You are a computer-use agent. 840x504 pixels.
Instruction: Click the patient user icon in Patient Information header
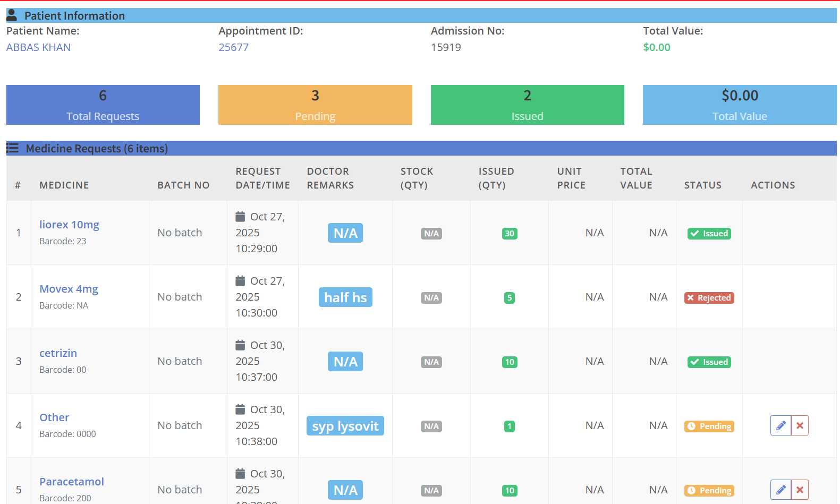(x=12, y=15)
